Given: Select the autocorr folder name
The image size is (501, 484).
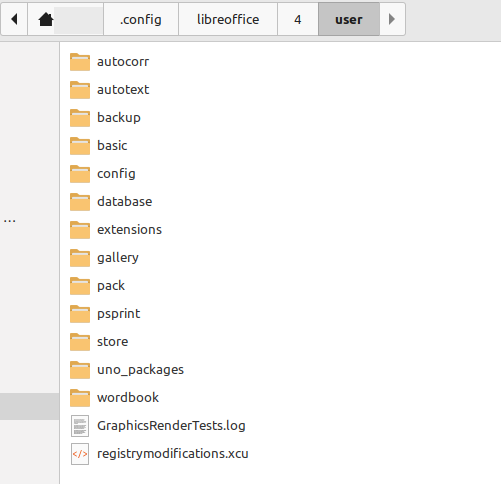Looking at the screenshot, I should coord(123,62).
